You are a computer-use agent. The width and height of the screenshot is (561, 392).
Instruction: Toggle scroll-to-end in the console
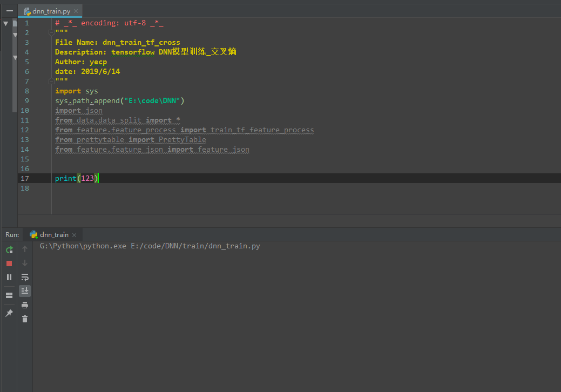pos(24,290)
